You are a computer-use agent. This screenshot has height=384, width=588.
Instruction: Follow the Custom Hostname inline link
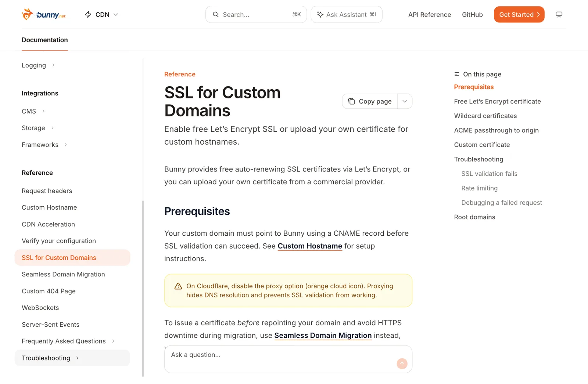tap(310, 246)
